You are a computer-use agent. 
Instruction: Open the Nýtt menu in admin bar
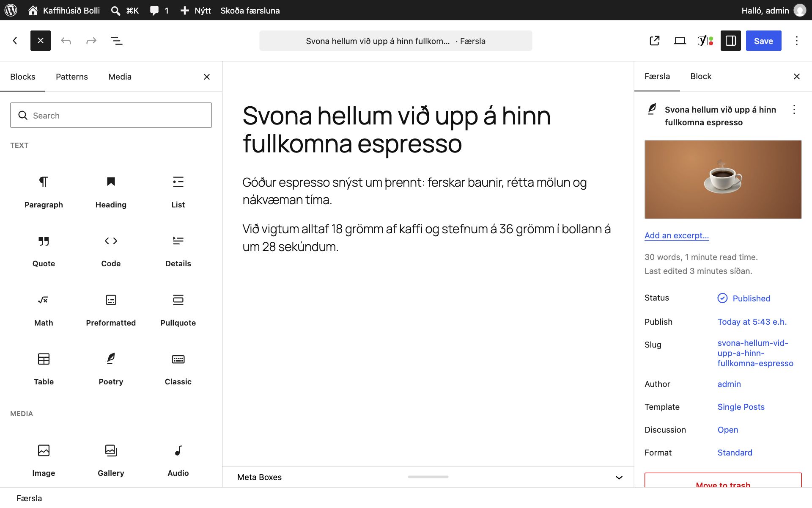[195, 10]
